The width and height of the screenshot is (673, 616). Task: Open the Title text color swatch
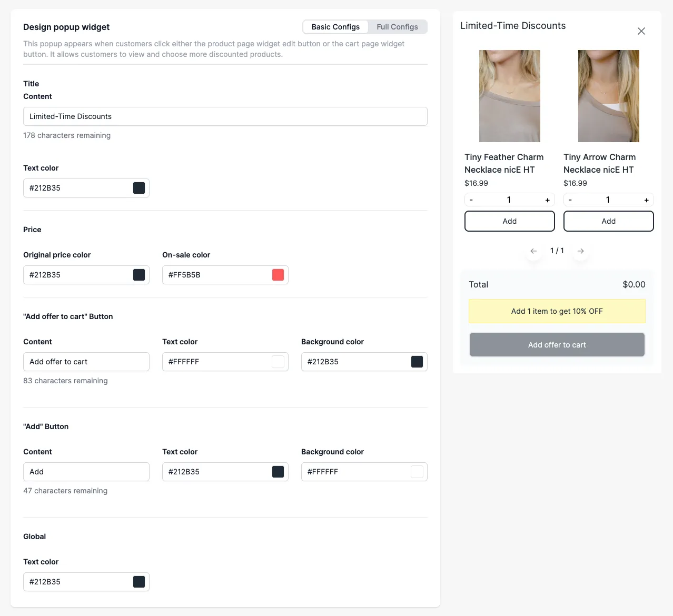(x=139, y=188)
